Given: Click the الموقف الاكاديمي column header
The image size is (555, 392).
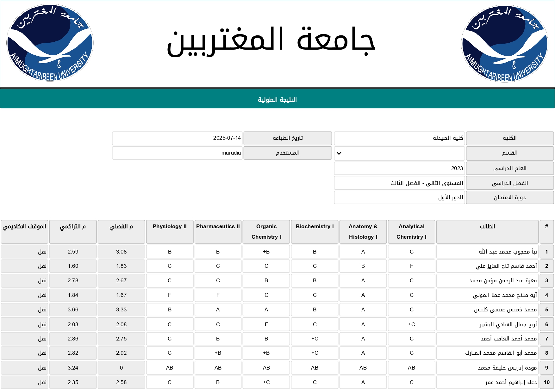Looking at the screenshot, I should 24,232.
